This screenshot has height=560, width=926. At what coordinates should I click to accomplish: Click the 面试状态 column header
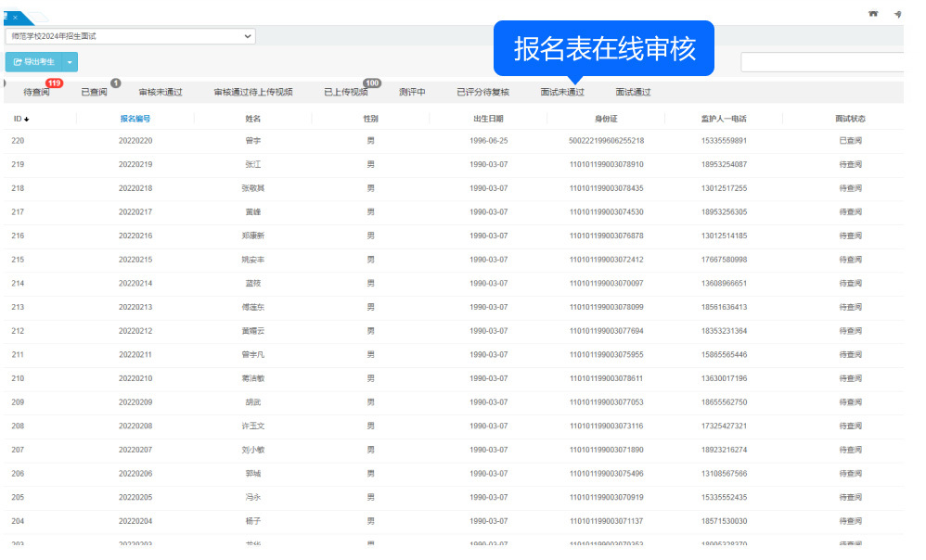click(850, 119)
